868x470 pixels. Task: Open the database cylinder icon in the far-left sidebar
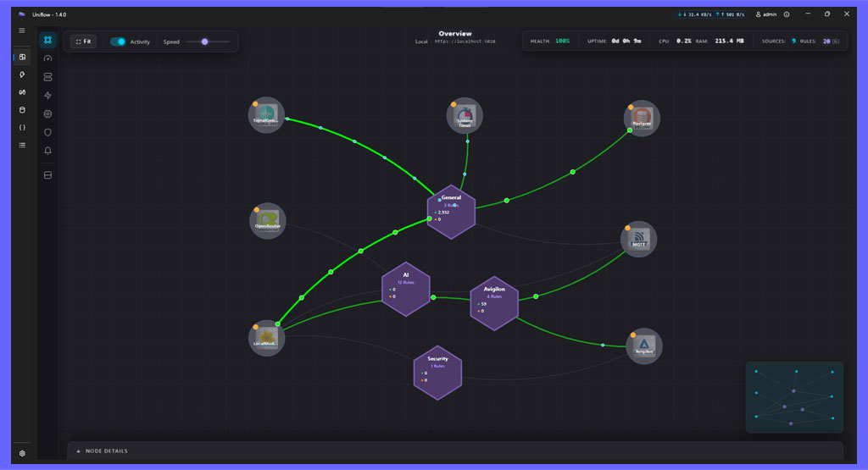22,110
